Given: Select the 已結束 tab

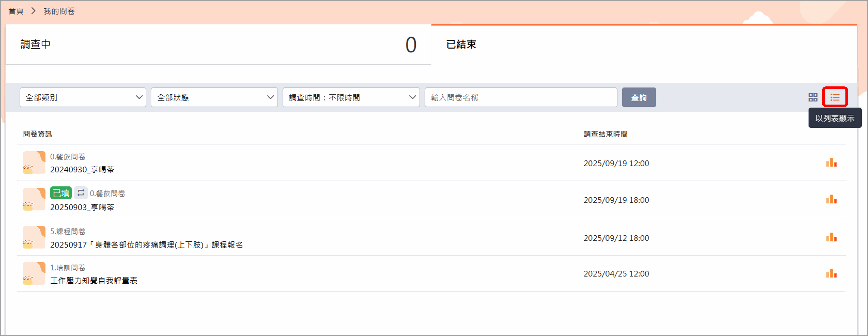Looking at the screenshot, I should 461,45.
